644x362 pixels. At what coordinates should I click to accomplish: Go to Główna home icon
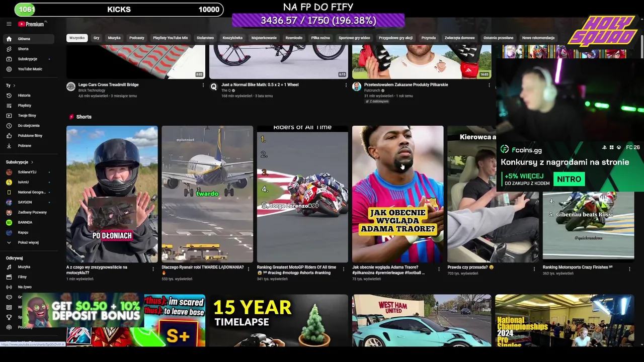click(9, 39)
